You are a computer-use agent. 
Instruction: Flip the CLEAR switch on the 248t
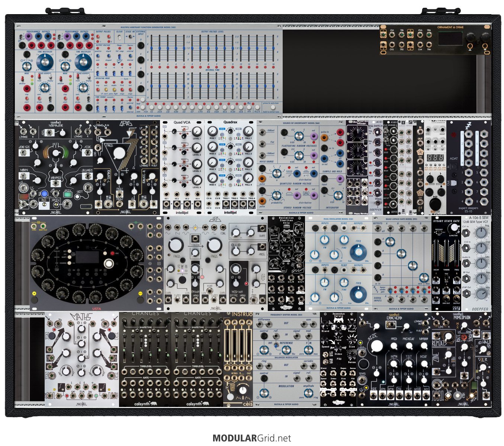(119, 38)
